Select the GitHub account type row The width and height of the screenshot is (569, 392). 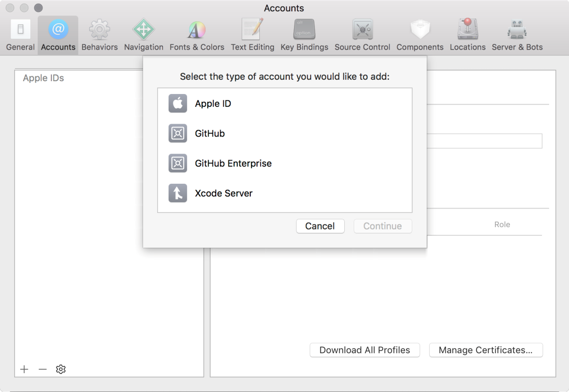coord(285,133)
